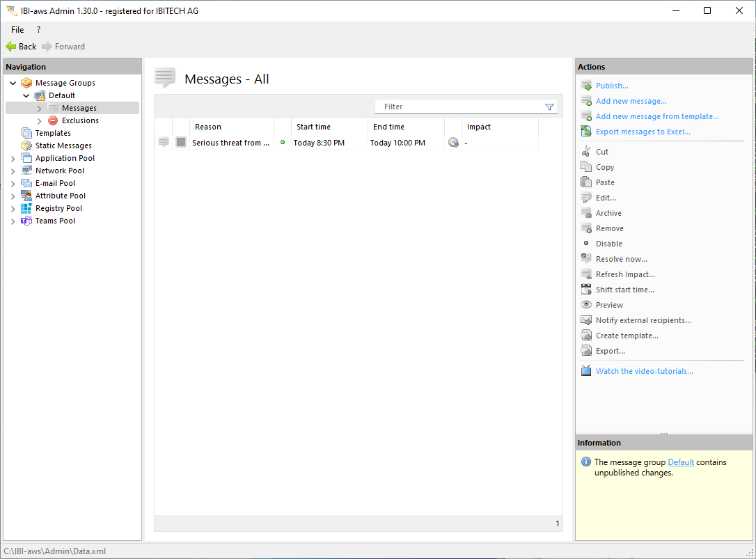Screen dimensions: 756x559
Task: Expand the Exclusions tree node
Action: tap(39, 121)
